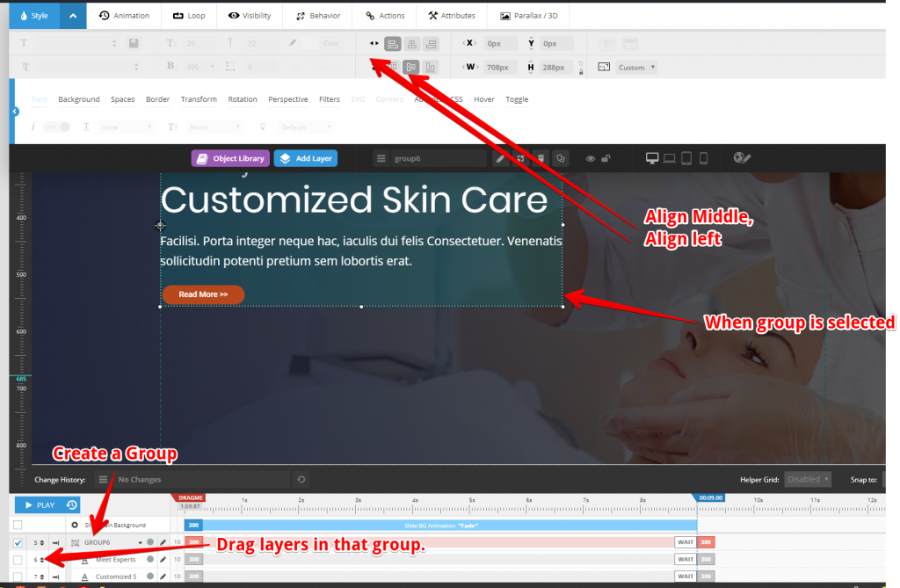This screenshot has height=588, width=900.
Task: Delete the group using the trash icon
Action: [541, 158]
